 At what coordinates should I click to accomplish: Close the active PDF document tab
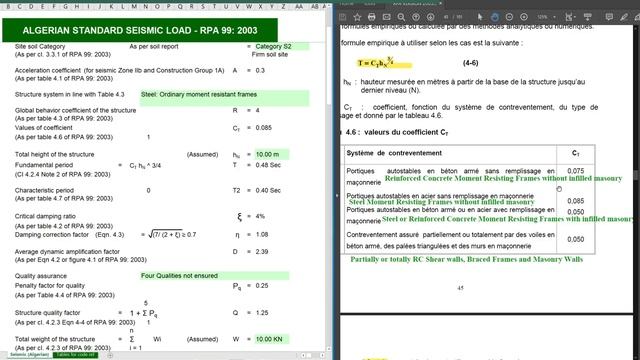(440, 3)
